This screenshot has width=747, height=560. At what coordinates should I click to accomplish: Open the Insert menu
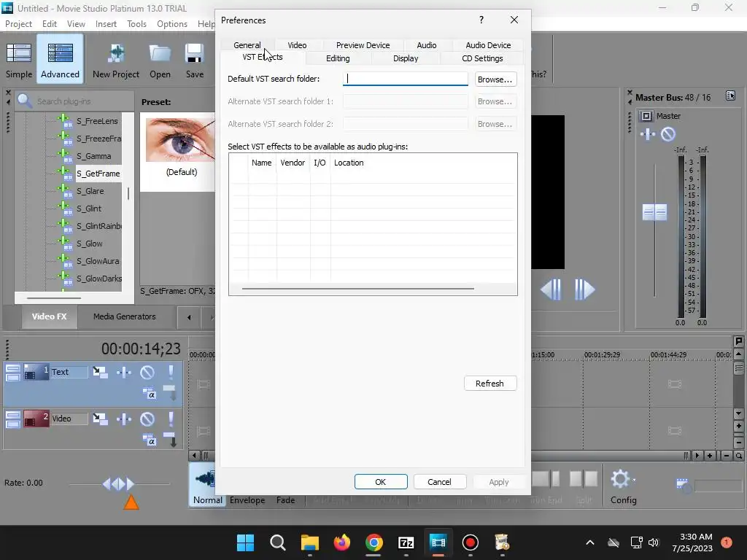pos(106,24)
